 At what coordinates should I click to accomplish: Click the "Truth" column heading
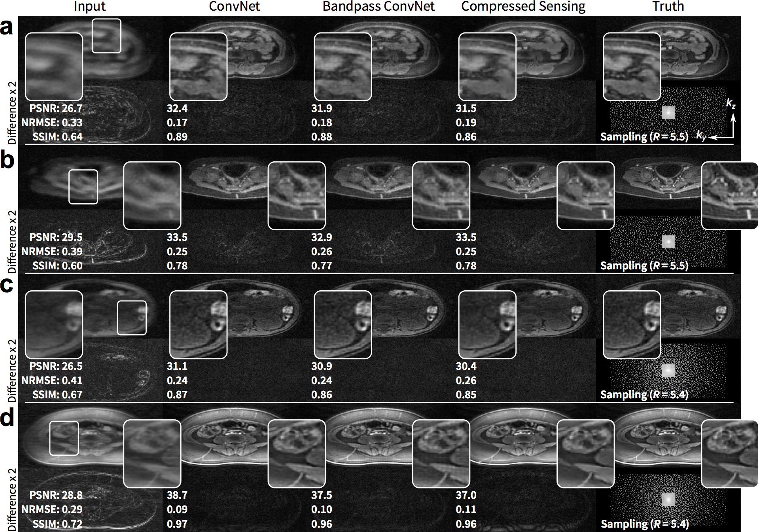click(x=668, y=7)
